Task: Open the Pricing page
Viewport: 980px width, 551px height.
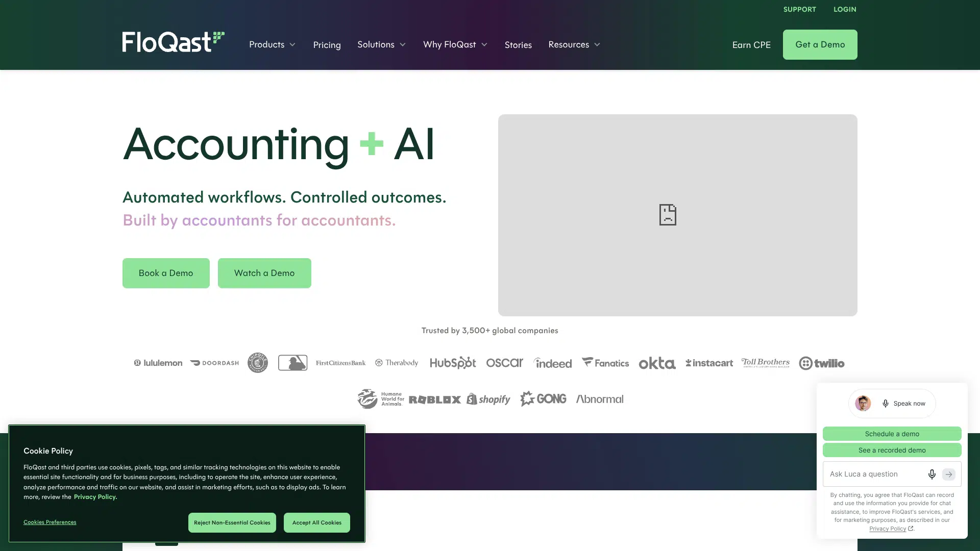Action: [327, 45]
